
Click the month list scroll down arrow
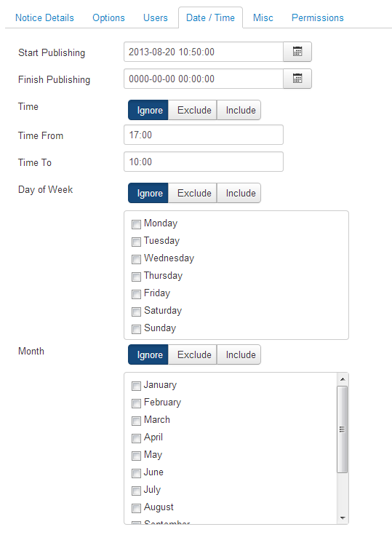(343, 518)
